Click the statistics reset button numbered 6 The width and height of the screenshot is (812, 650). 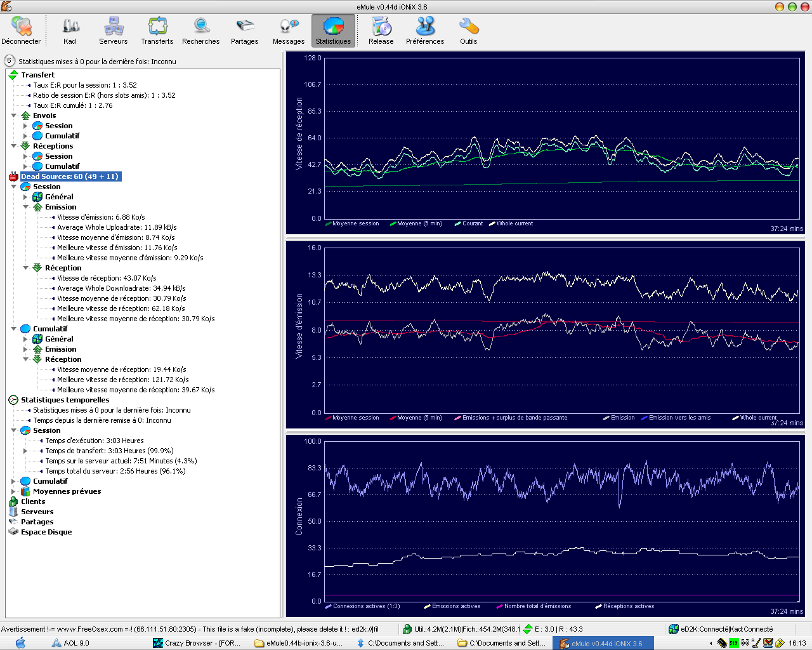pyautogui.click(x=10, y=61)
